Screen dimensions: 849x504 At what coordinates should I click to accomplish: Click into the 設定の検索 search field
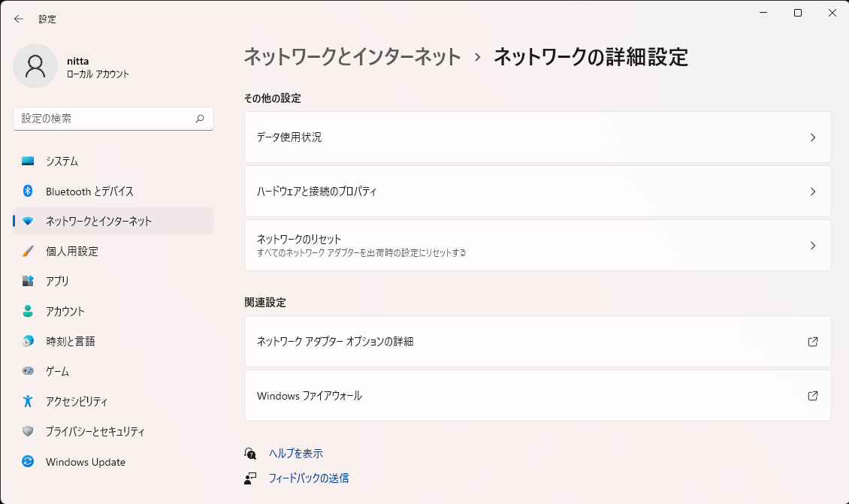105,119
